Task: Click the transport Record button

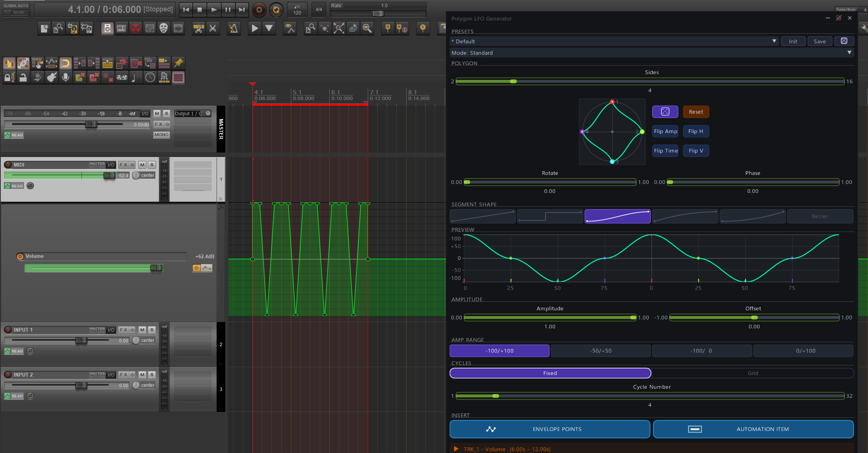Action: click(x=259, y=10)
